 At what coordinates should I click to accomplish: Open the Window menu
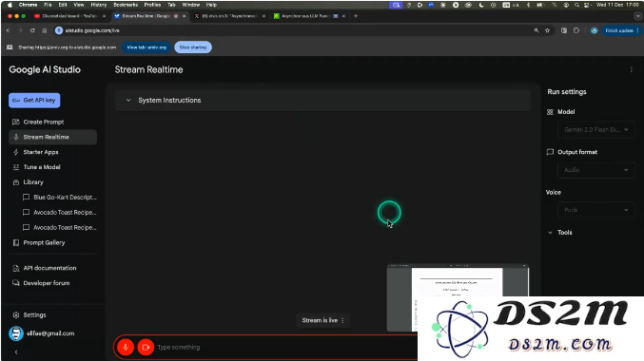coord(191,5)
